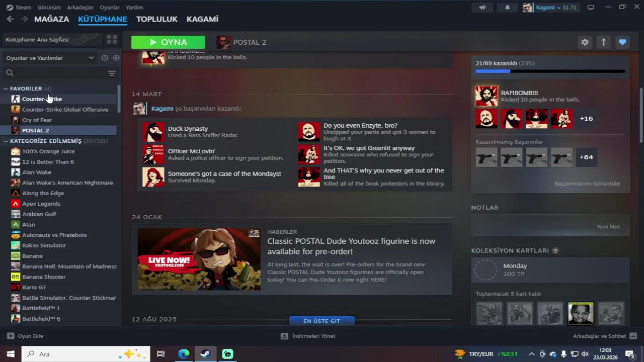Click the Do you even Enzyte achievement icon

click(x=309, y=132)
